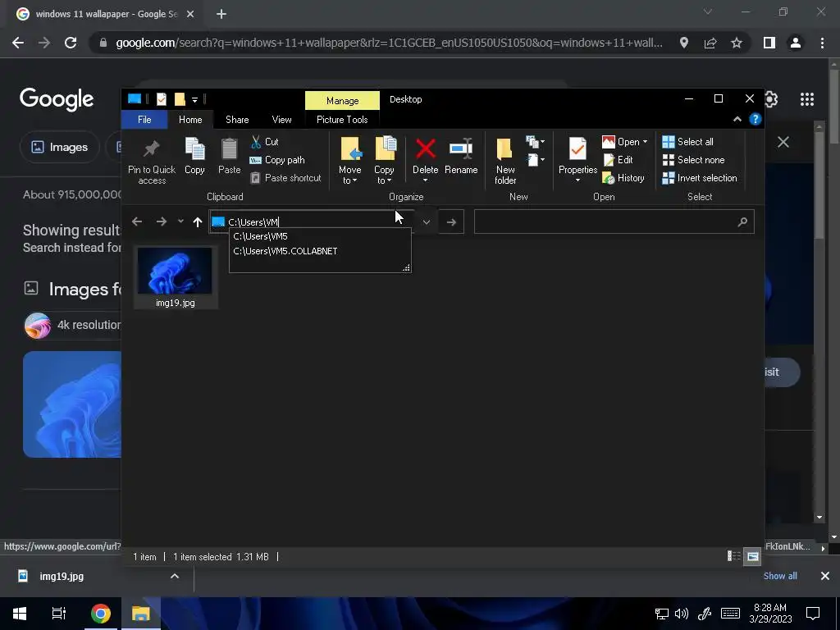Open the File menu in Explorer
Viewport: 840px width, 630px height.
(x=144, y=120)
